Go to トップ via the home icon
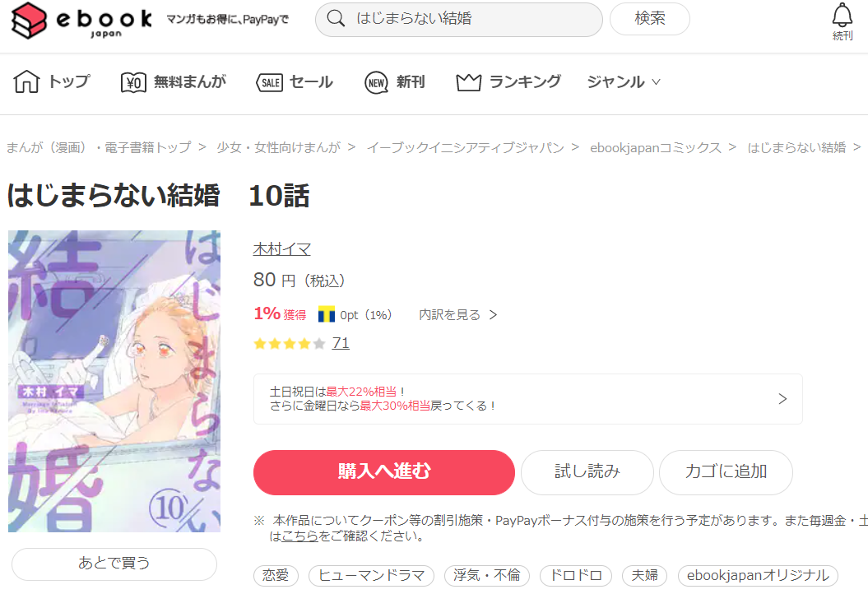The height and width of the screenshot is (594, 868). pos(26,81)
